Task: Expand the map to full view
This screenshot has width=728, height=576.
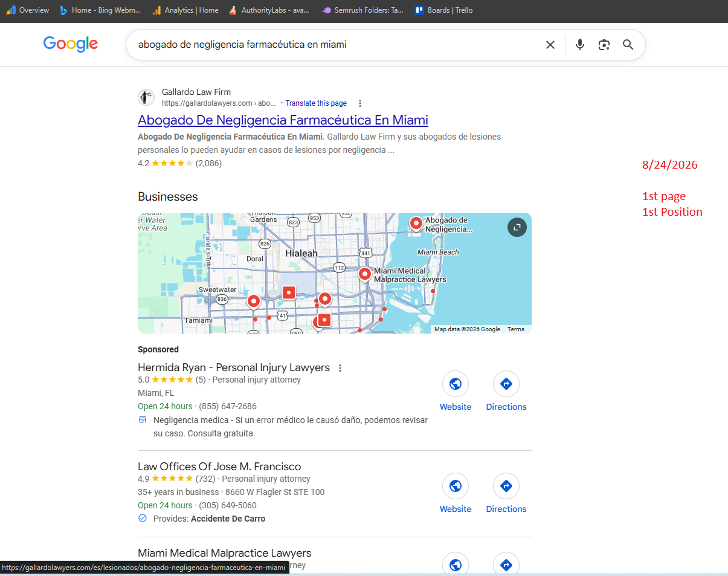Action: 517,227
